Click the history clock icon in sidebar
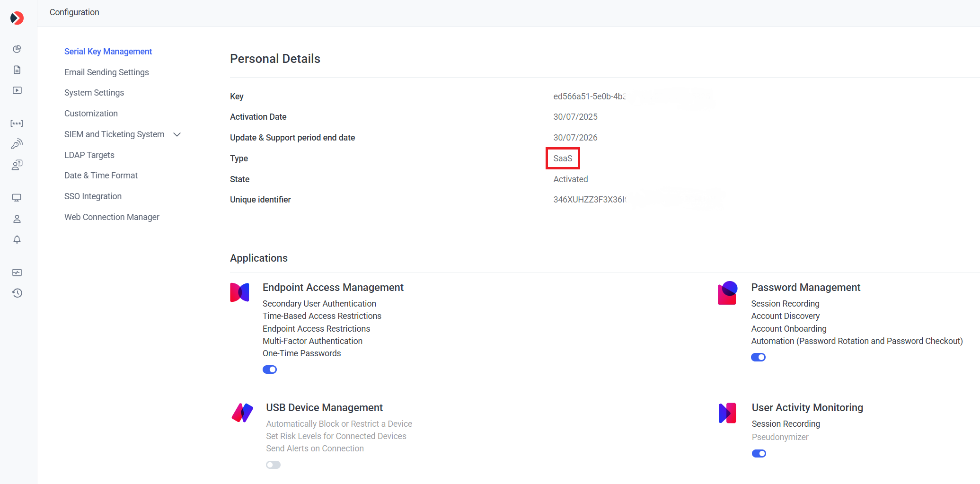 click(x=17, y=293)
